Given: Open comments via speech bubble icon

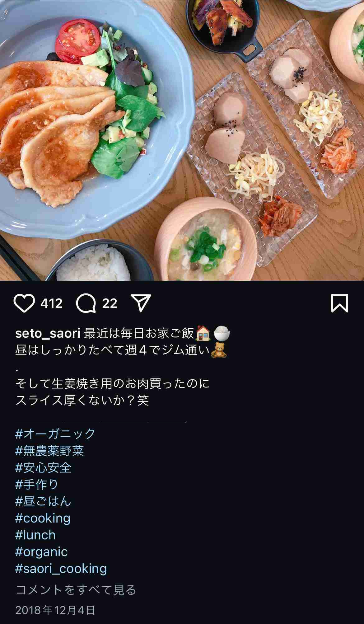Looking at the screenshot, I should (86, 303).
